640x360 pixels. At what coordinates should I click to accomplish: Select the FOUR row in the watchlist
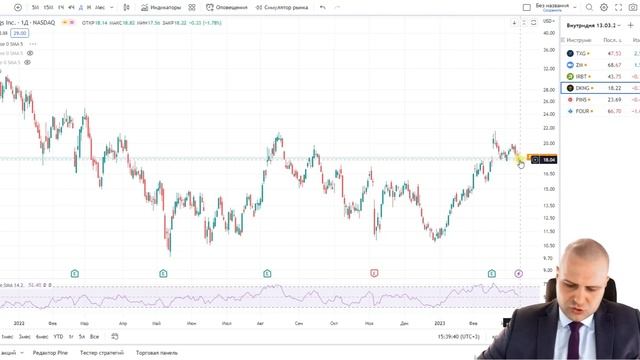coord(600,111)
